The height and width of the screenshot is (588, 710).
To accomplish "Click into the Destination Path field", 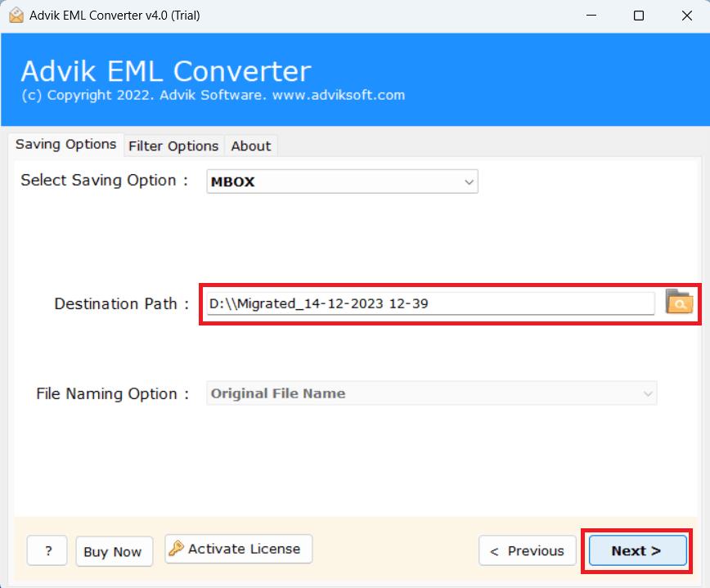I will 430,303.
